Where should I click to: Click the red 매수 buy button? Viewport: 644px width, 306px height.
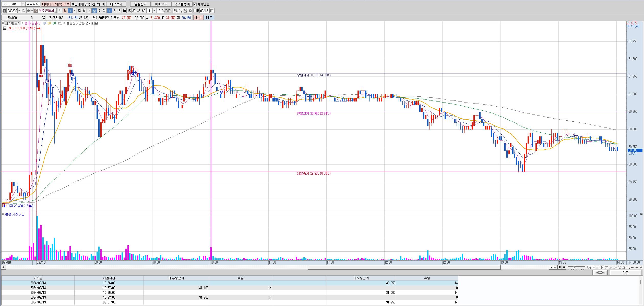tap(198, 18)
